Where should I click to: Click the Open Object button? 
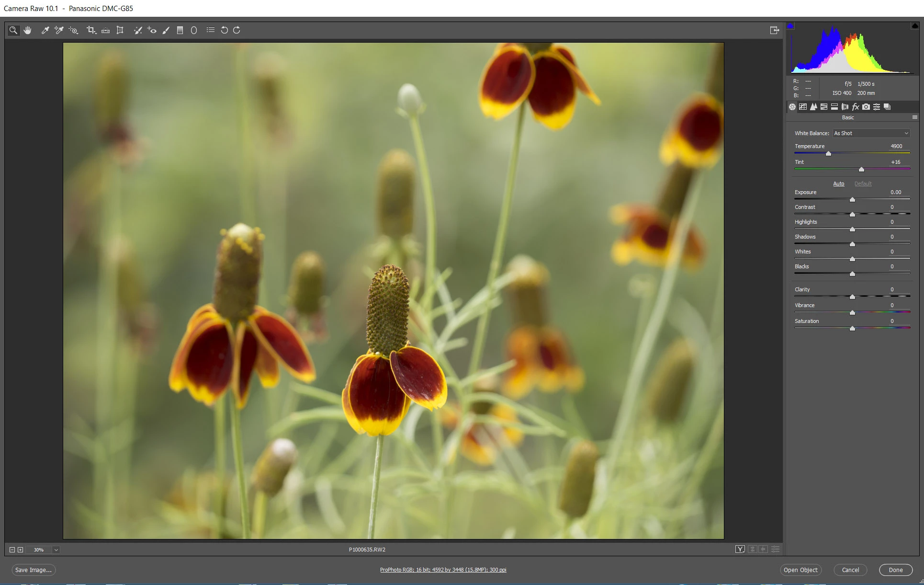(800, 570)
